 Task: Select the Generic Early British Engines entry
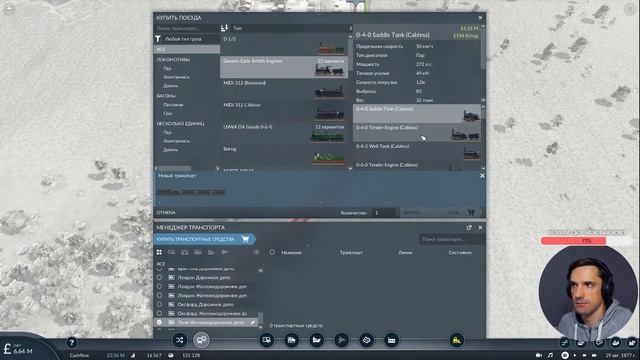pos(284,67)
